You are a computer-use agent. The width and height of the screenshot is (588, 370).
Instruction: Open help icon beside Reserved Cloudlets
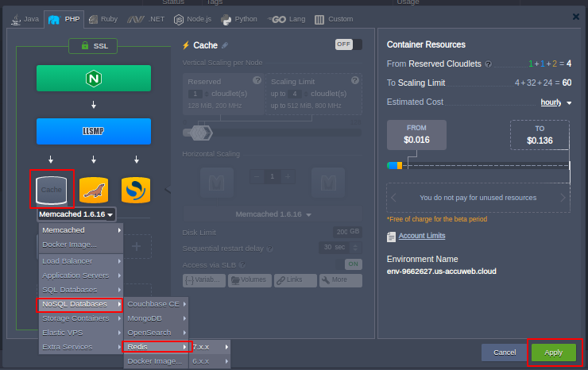pos(489,64)
